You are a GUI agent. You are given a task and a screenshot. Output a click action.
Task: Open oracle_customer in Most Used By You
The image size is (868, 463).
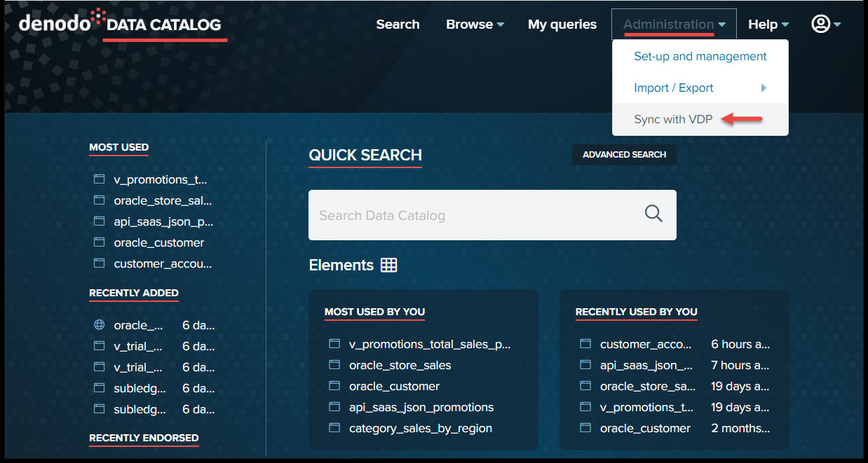[395, 386]
